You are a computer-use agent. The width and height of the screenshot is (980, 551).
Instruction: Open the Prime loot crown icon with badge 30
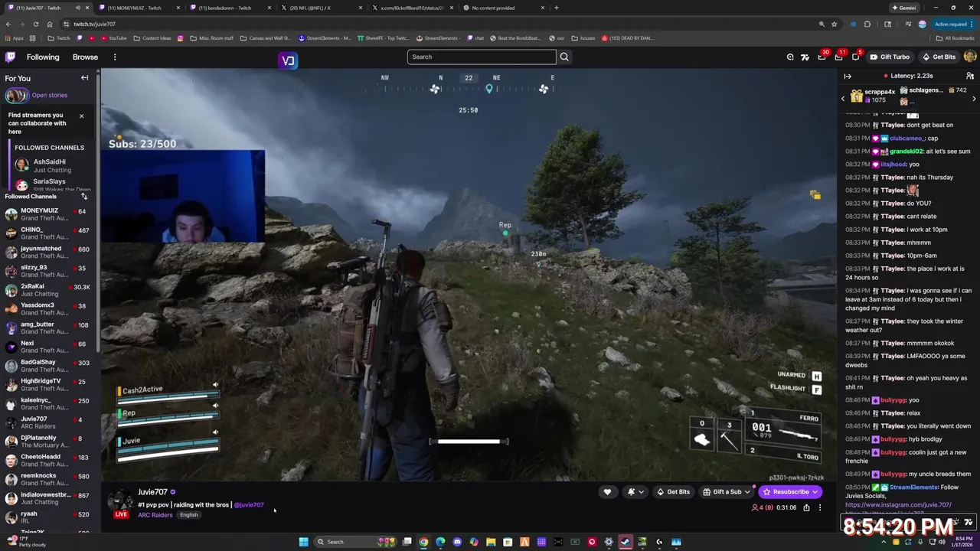tap(822, 57)
